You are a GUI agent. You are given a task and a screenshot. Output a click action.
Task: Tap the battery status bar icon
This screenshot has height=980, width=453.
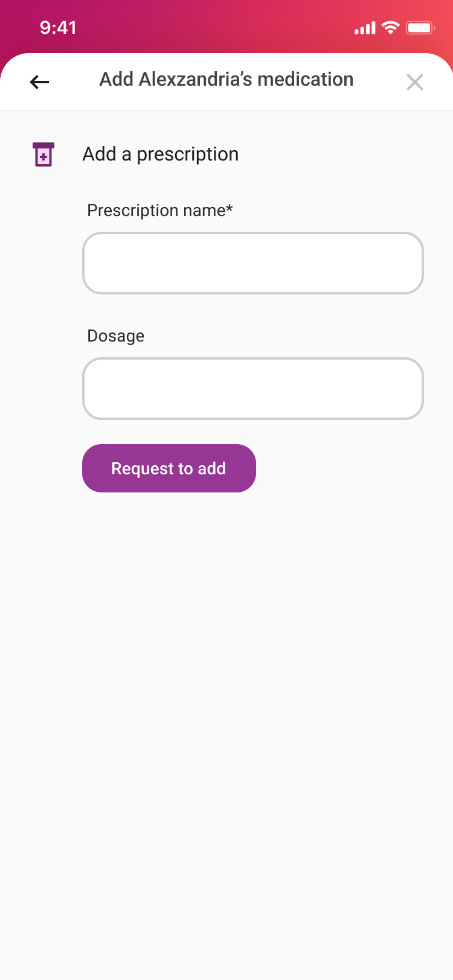point(420,28)
